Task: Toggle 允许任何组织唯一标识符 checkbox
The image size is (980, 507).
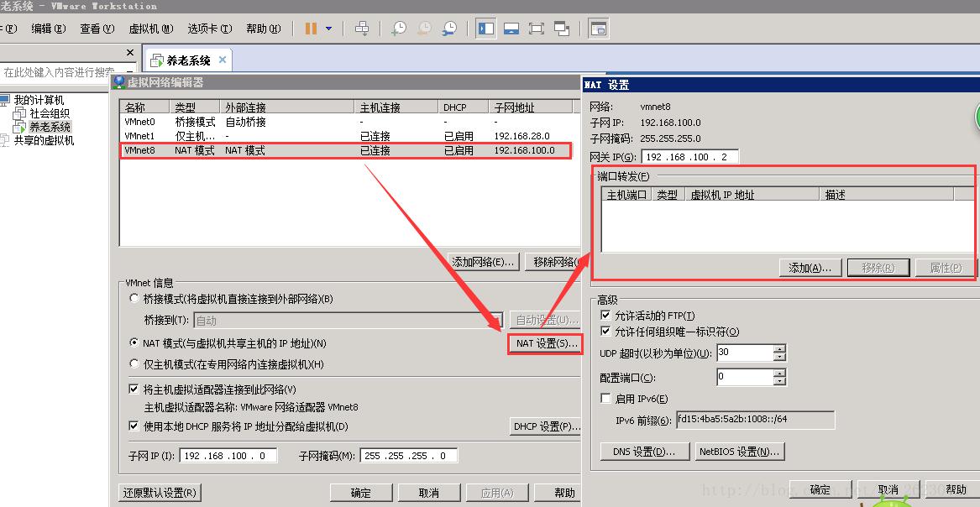Action: pyautogui.click(x=605, y=332)
